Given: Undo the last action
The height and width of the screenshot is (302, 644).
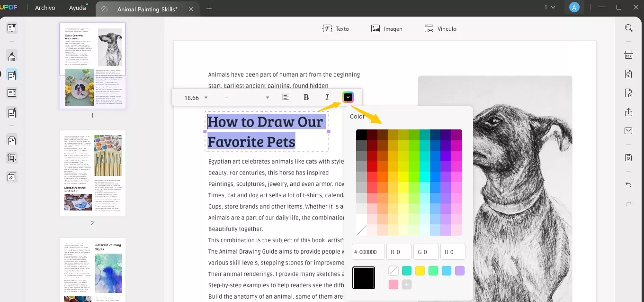Looking at the screenshot, I should point(629,185).
